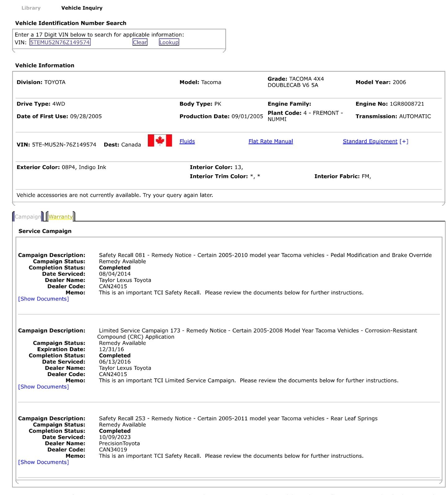Image resolution: width=448 pixels, height=495 pixels.
Task: Select the vehicle accessories unavailable message
Action: tap(115, 195)
